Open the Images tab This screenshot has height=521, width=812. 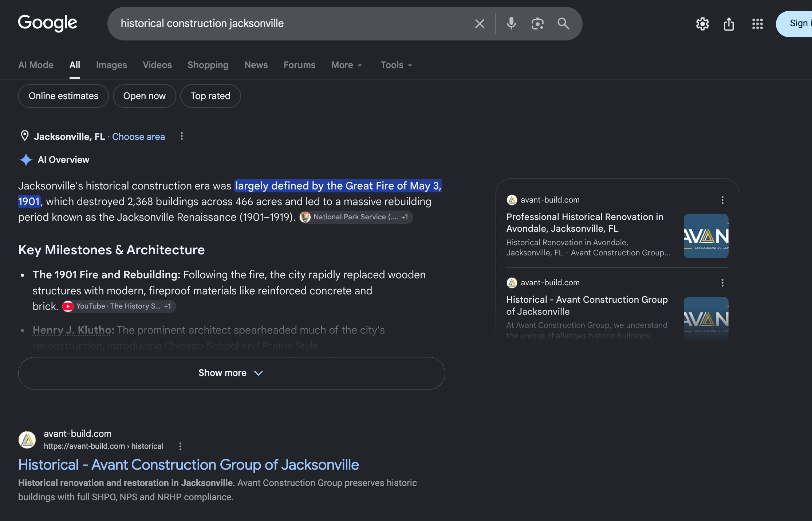tap(111, 65)
